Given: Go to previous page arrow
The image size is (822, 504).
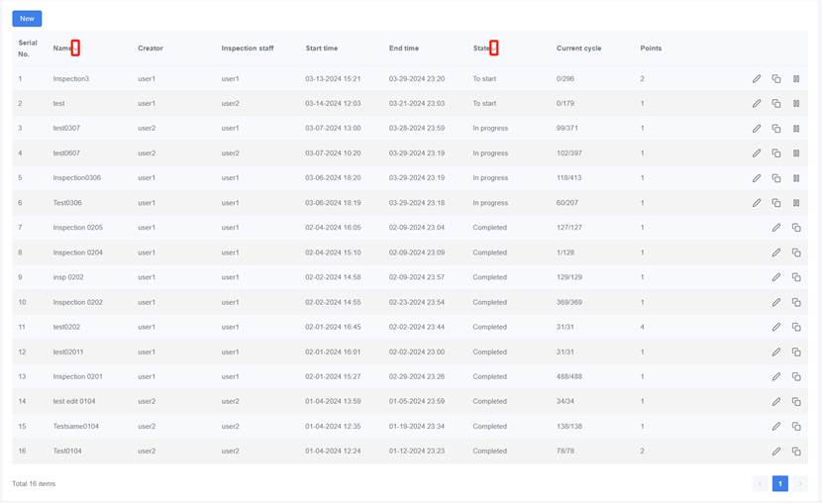Looking at the screenshot, I should point(760,483).
